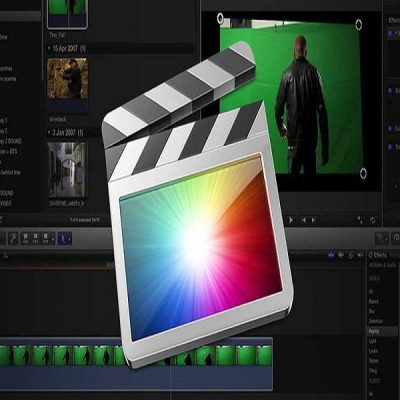
Task: Jump to the next edit point
Action: [313, 220]
